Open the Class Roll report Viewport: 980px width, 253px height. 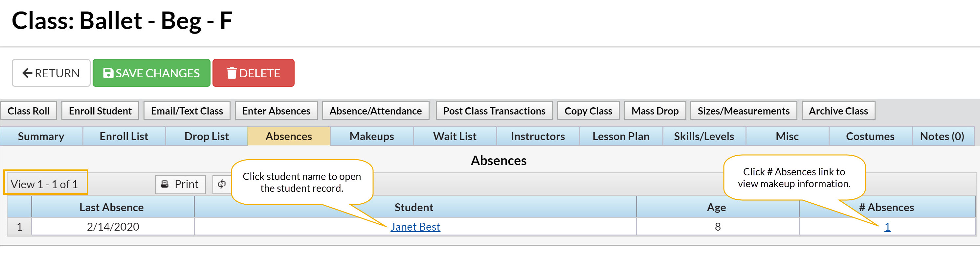pos(29,111)
